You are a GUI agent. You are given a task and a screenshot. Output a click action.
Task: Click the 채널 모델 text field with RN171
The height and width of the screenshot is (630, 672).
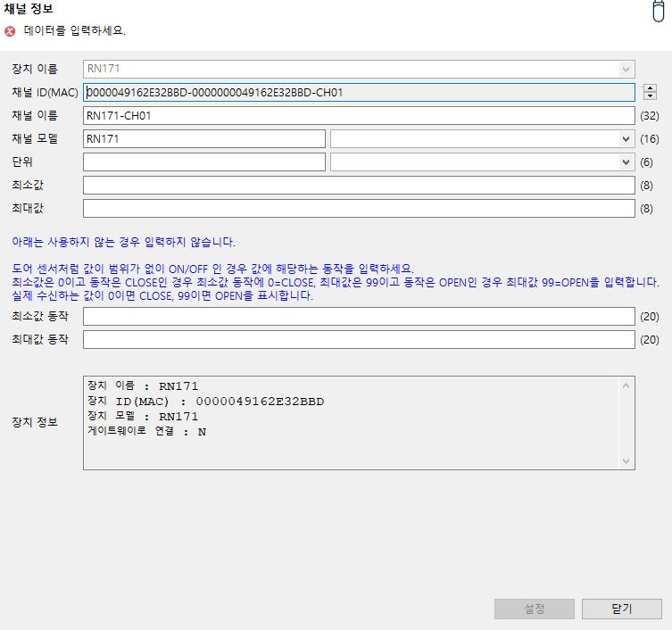(x=204, y=139)
